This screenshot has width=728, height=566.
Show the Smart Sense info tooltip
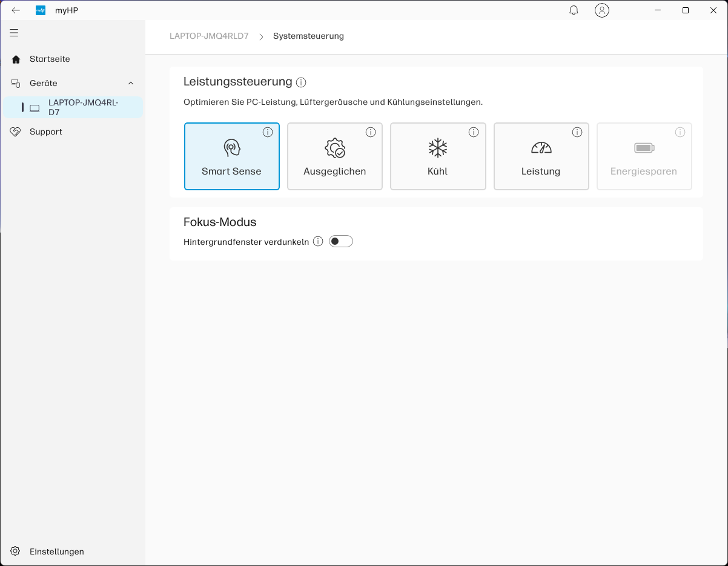click(268, 132)
